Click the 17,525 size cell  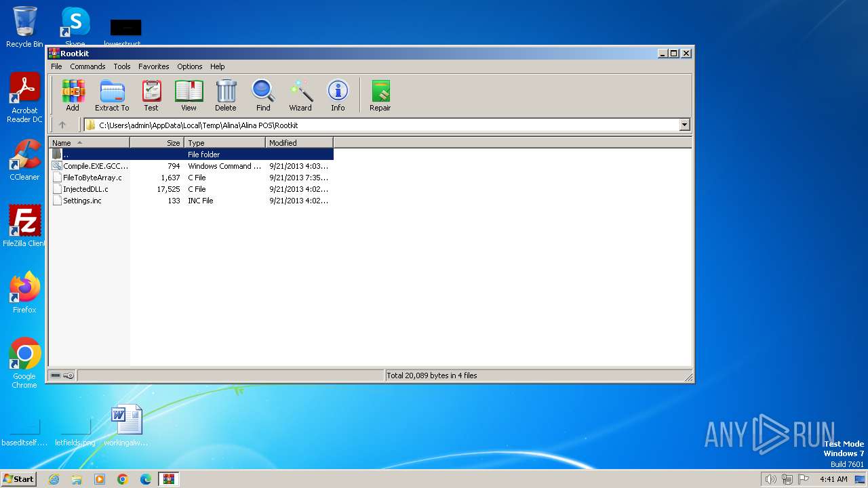(168, 189)
